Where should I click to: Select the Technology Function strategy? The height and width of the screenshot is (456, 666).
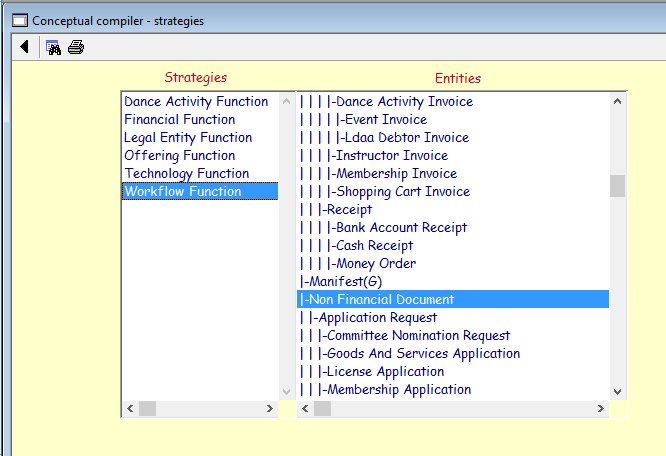186,174
